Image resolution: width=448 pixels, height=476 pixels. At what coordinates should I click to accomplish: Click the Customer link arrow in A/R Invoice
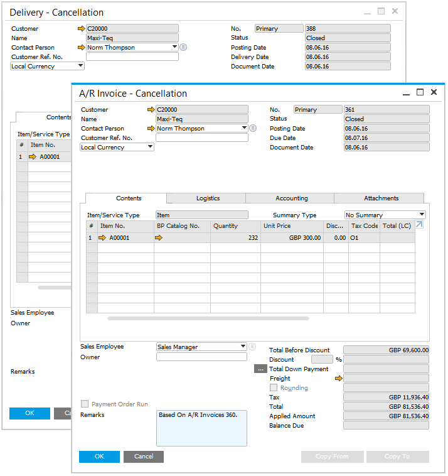coord(150,109)
